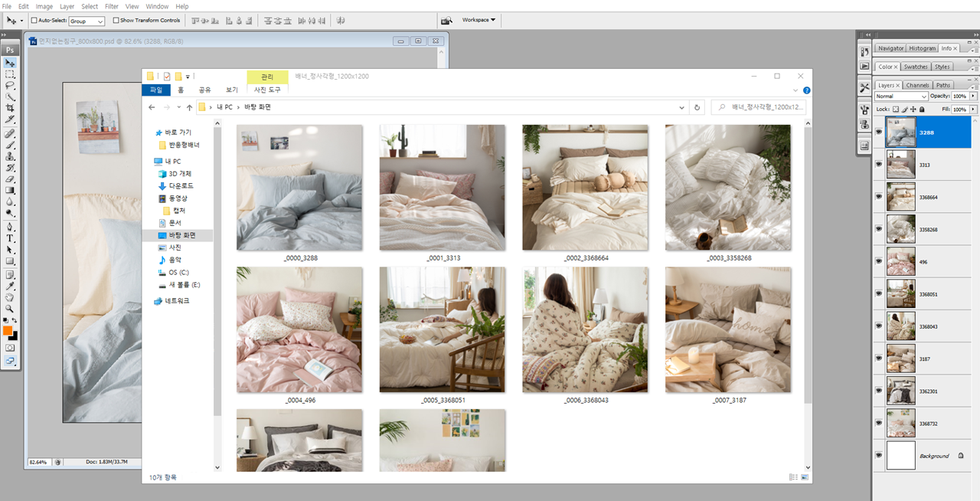Select the Move tool in Photoshop toolbox

pyautogui.click(x=11, y=63)
